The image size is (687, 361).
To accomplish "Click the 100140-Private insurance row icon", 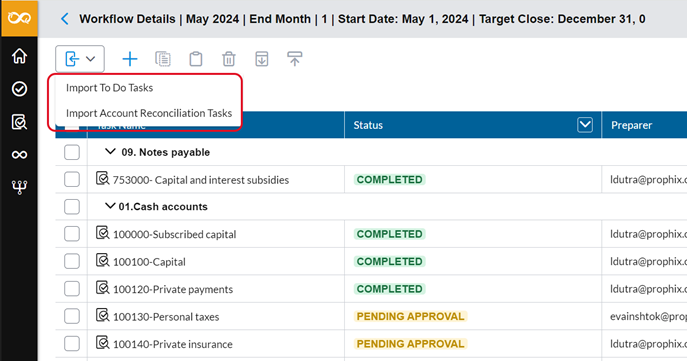I will [103, 343].
